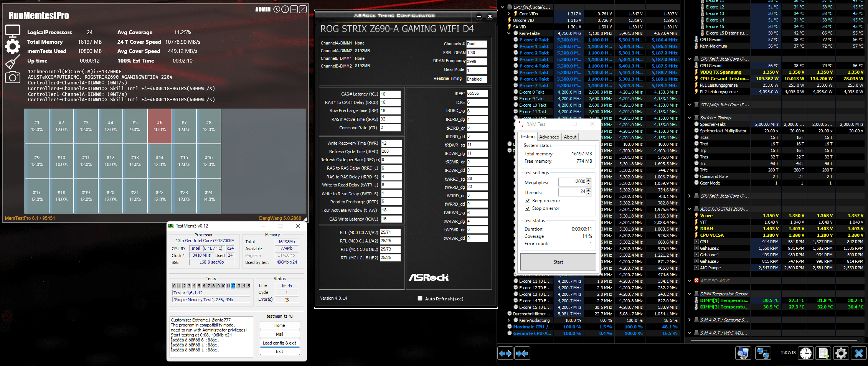Image resolution: width=868 pixels, height=366 pixels.
Task: Open the monitor icon in RunMemtestPro
Action: point(13,31)
